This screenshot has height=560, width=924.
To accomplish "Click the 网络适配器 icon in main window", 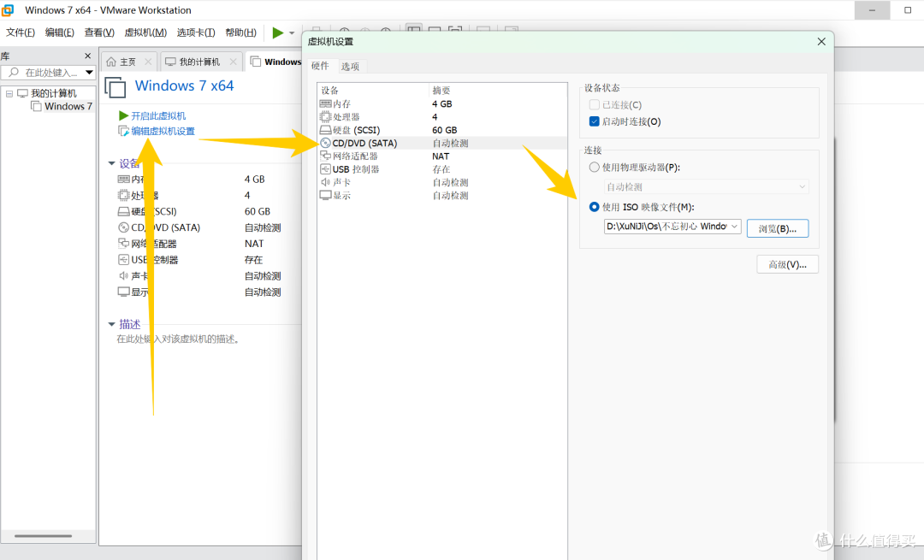I will [123, 243].
